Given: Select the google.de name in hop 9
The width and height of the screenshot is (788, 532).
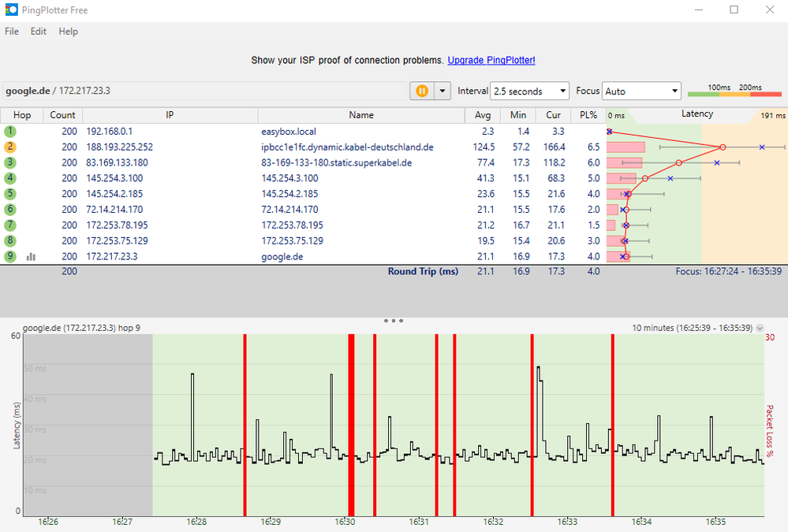Looking at the screenshot, I should tap(282, 256).
